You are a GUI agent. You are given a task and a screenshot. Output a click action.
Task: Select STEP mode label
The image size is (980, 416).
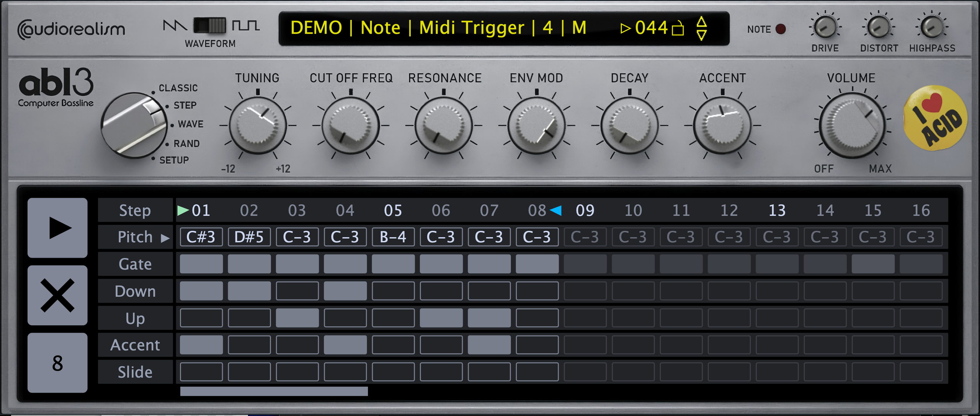(x=185, y=105)
